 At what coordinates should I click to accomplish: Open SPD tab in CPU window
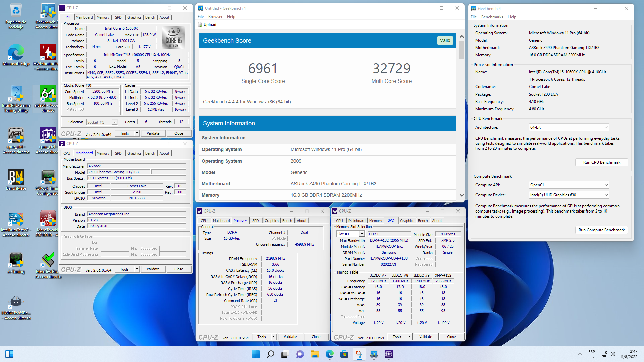click(x=118, y=17)
